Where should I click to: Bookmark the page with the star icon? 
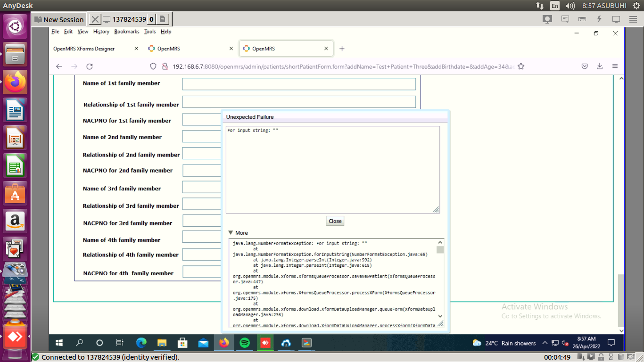(521, 66)
